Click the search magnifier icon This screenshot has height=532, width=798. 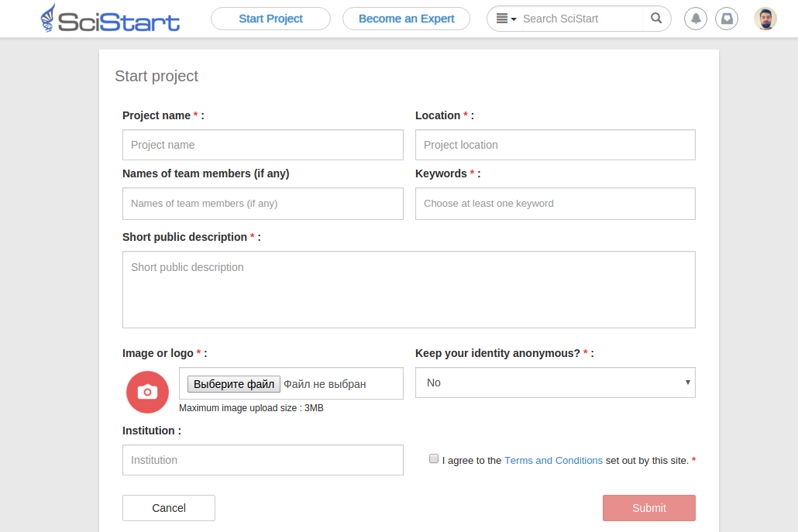pos(656,19)
